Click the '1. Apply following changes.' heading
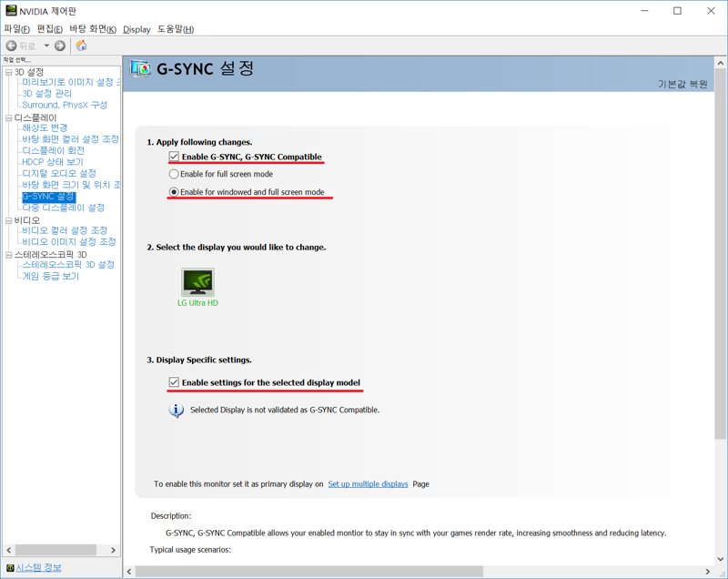This screenshot has width=728, height=579. tap(199, 142)
